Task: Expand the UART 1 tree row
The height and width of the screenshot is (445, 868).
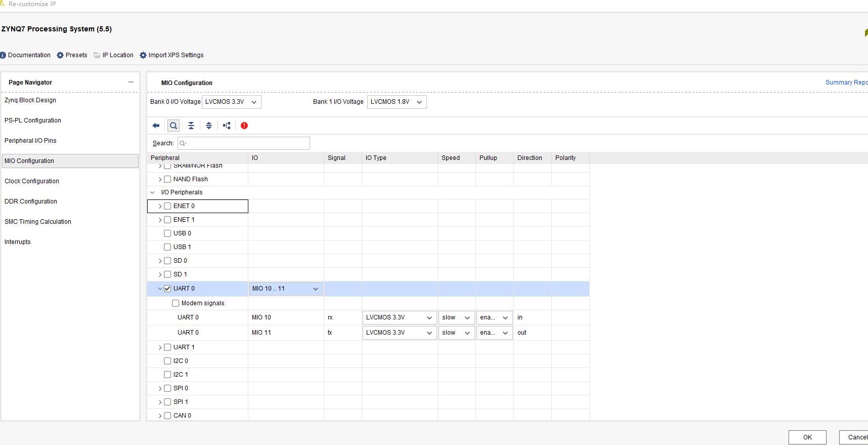Action: coord(160,347)
